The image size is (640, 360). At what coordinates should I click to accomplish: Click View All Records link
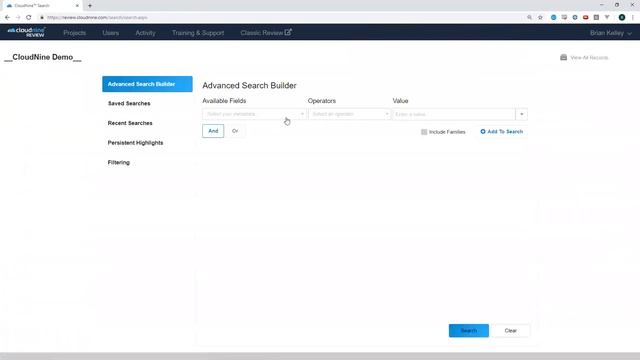pyautogui.click(x=589, y=58)
